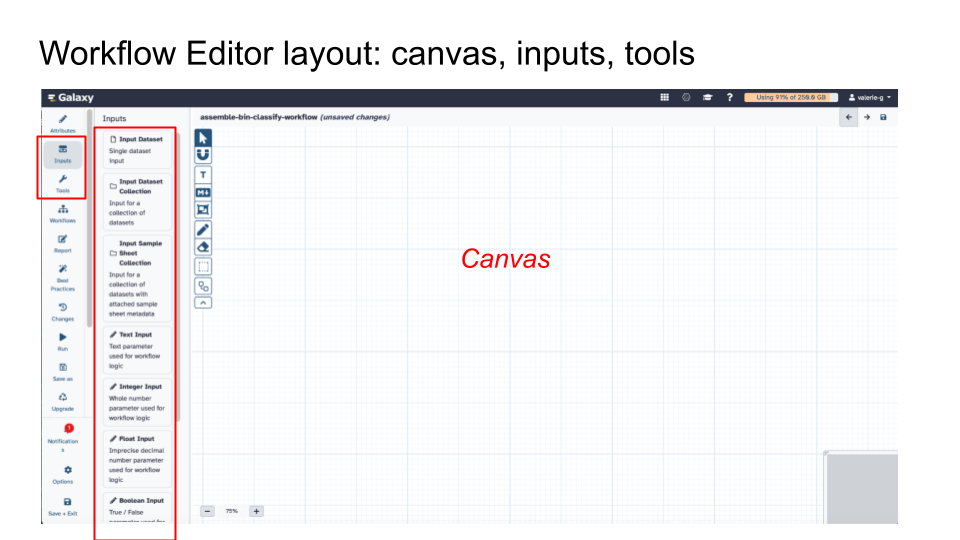960x540 pixels.
Task: Select the markdown comment tool
Action: (x=203, y=192)
